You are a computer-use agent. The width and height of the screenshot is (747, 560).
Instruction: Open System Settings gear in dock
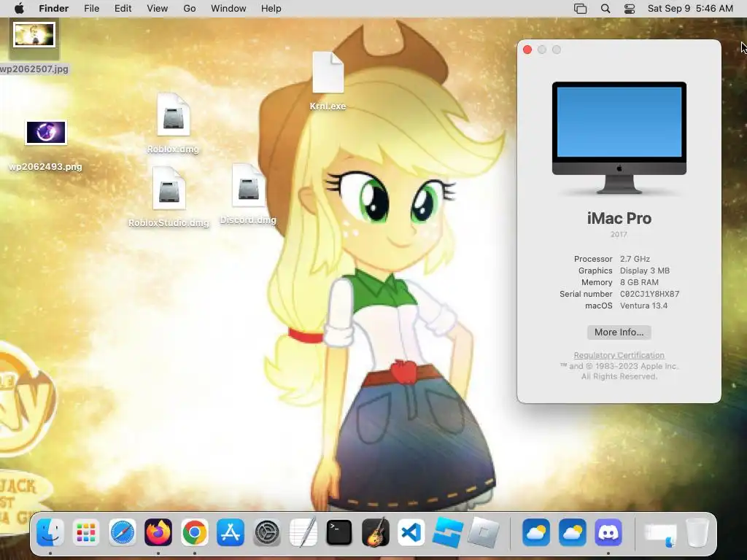coord(267,532)
